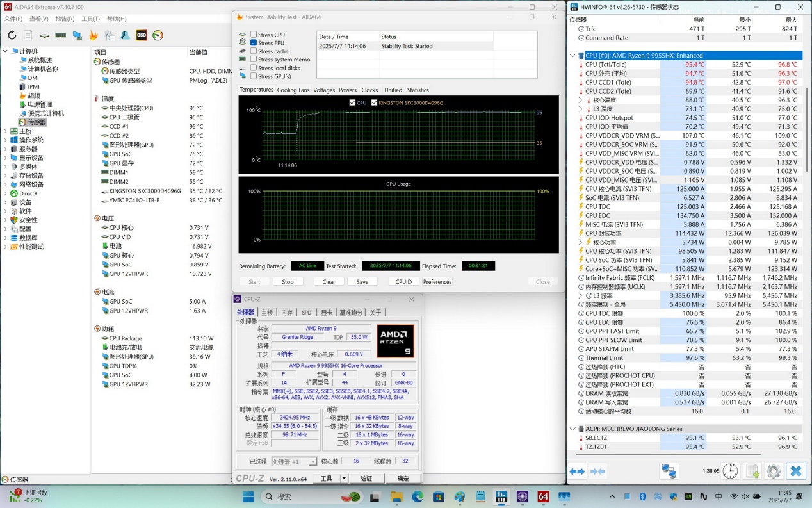Open the flame stability test icon in AIDA64

coord(93,35)
